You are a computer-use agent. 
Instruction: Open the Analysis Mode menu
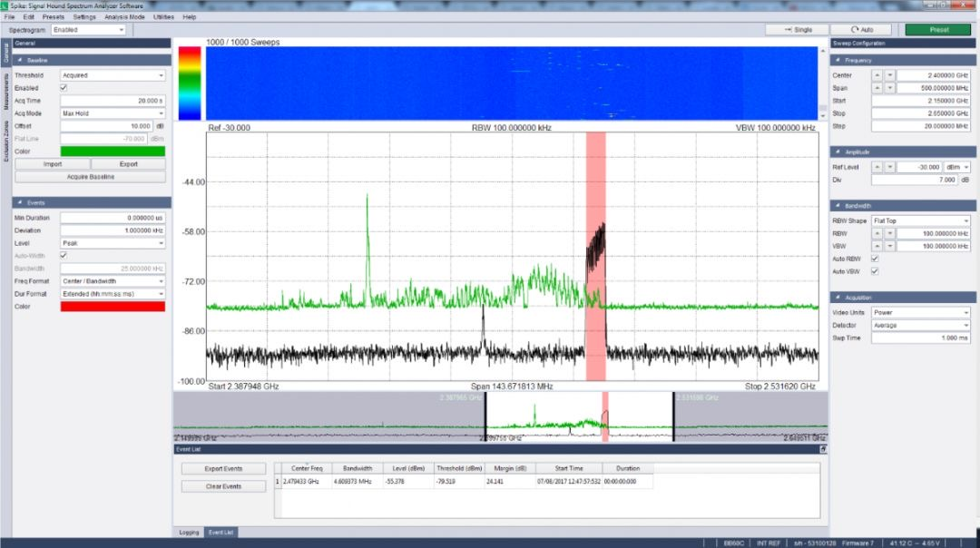124,17
